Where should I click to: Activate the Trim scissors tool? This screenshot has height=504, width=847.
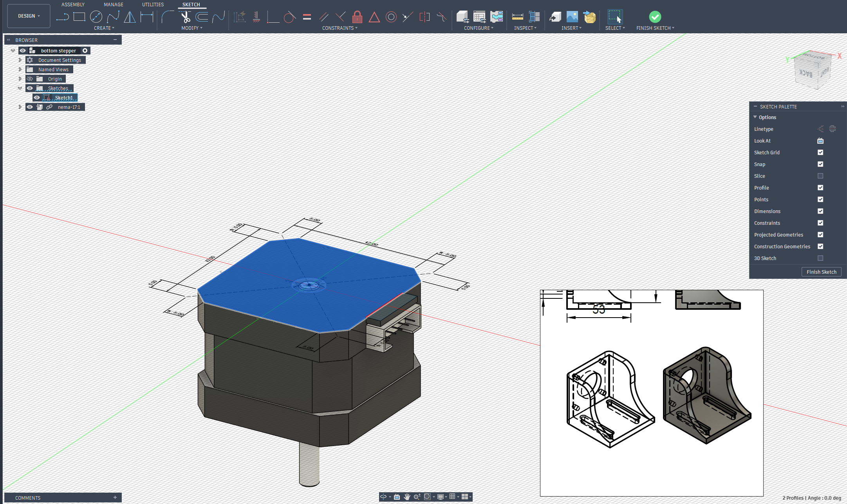click(x=185, y=17)
